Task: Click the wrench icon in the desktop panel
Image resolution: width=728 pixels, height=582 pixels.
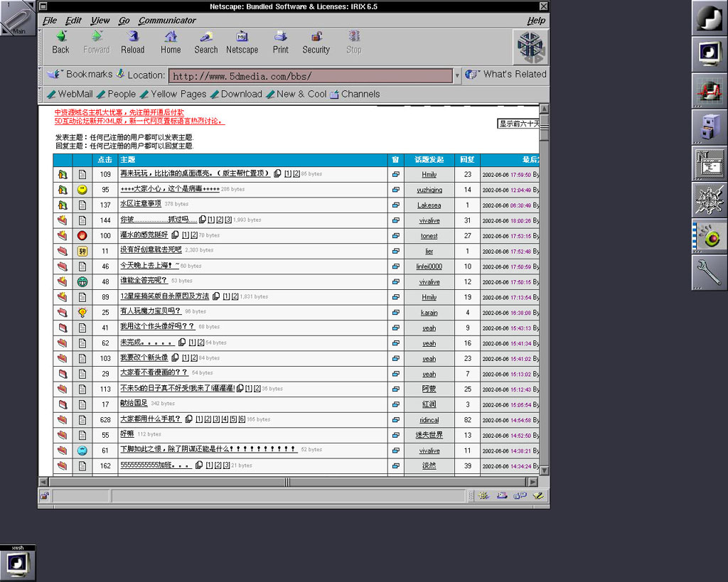Action: 710,272
